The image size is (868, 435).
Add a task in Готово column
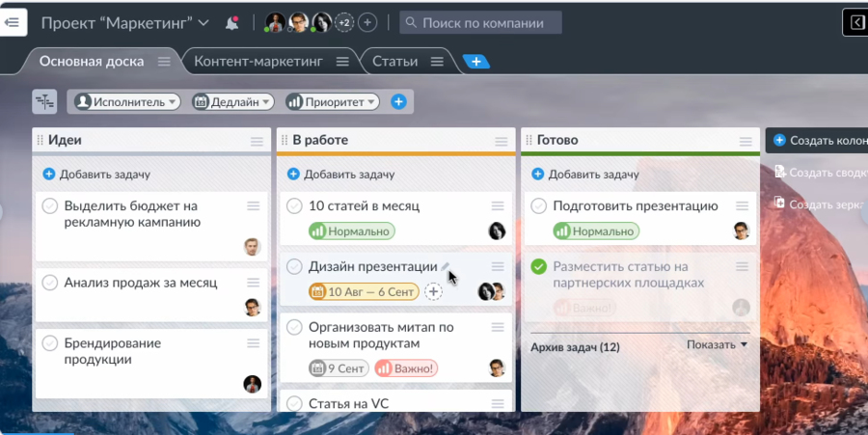585,175
